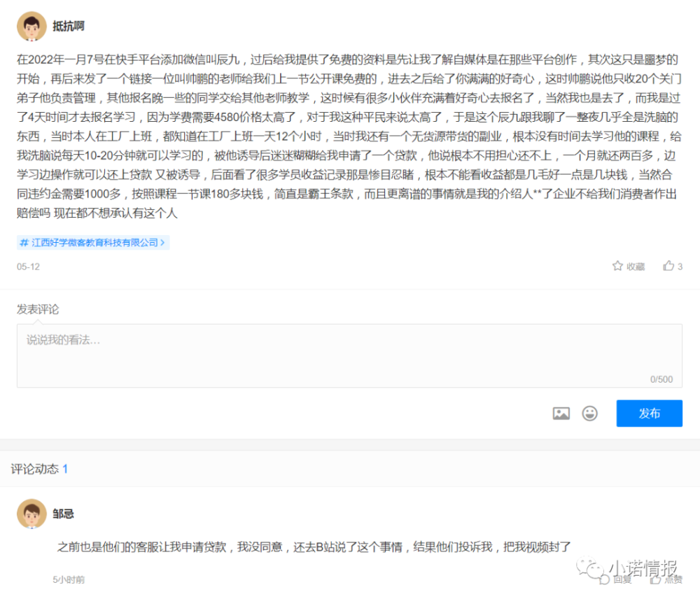The image size is (700, 599).
Task: Click the chevron on the company tag
Action: [162, 242]
